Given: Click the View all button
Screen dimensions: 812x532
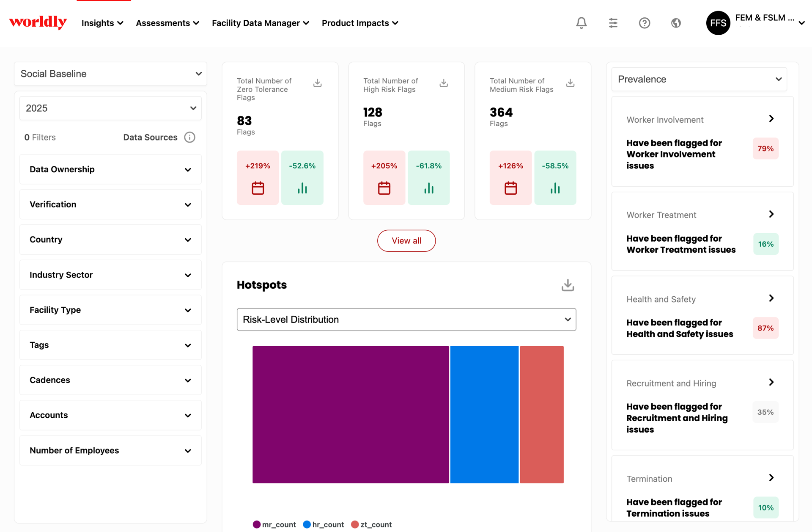Looking at the screenshot, I should point(406,241).
